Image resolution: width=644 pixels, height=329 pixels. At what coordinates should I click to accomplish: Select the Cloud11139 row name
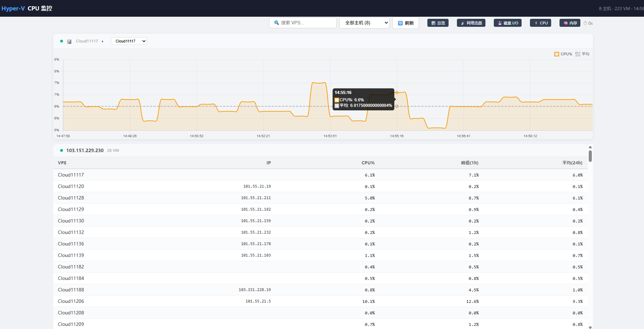(x=71, y=255)
